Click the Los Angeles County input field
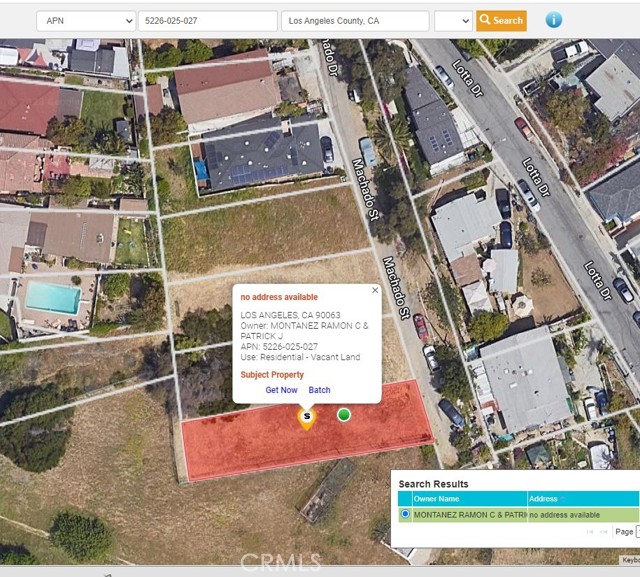 coord(355,21)
